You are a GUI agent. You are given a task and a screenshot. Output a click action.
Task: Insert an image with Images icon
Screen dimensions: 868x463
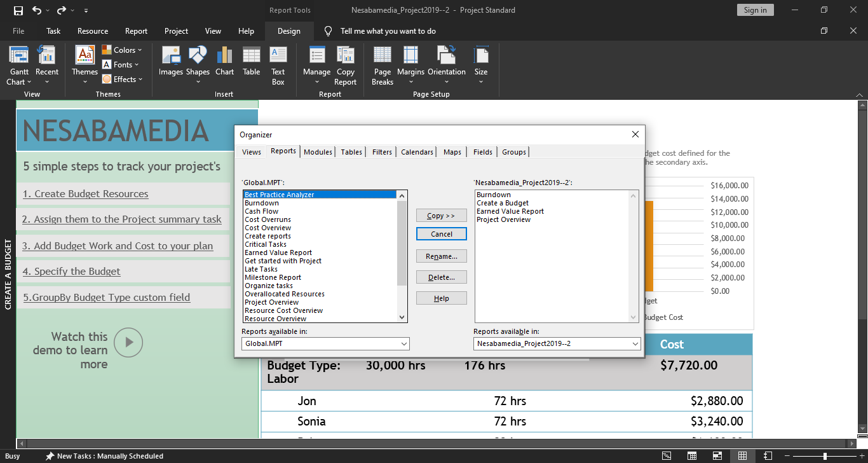coord(170,56)
